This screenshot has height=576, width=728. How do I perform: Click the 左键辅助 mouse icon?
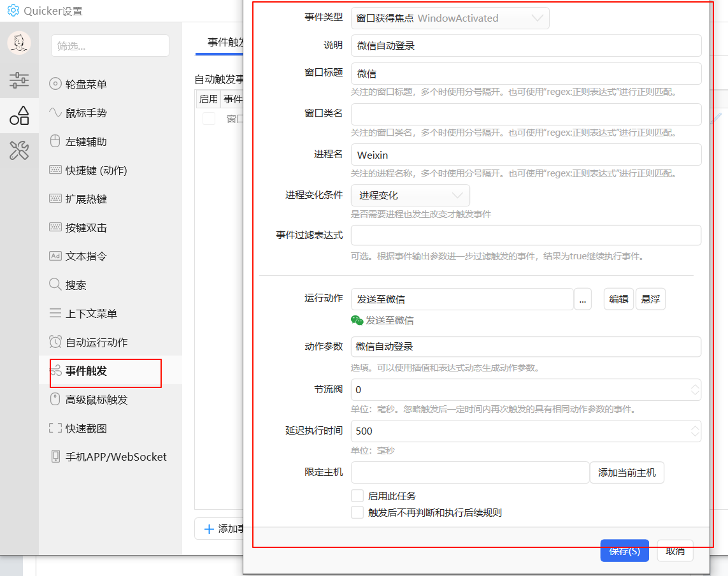(x=55, y=141)
